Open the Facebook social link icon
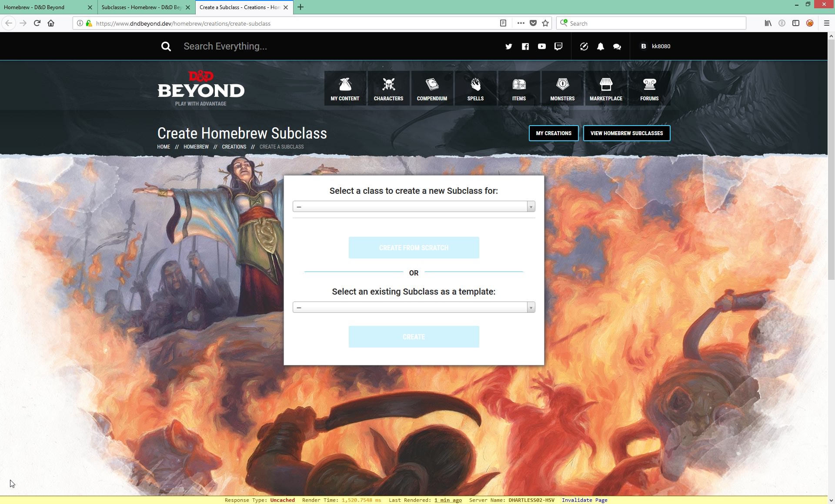Screen dimensions: 835x504 pyautogui.click(x=525, y=46)
